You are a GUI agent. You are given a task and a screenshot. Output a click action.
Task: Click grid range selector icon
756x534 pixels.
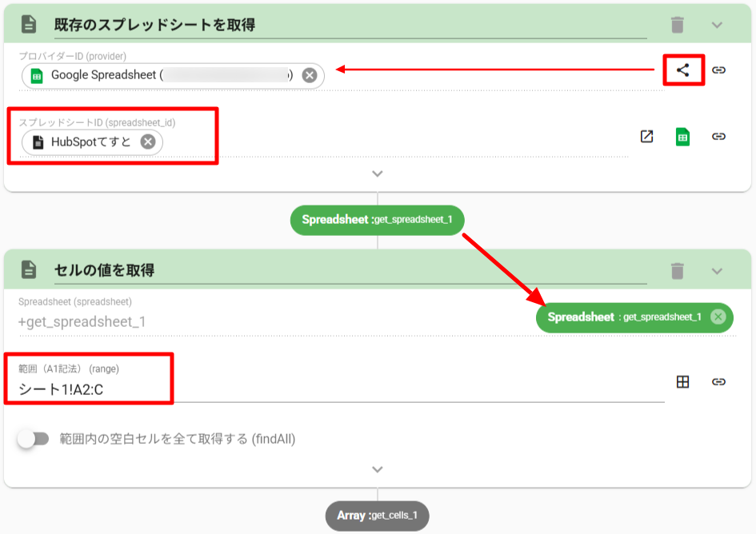(x=682, y=382)
